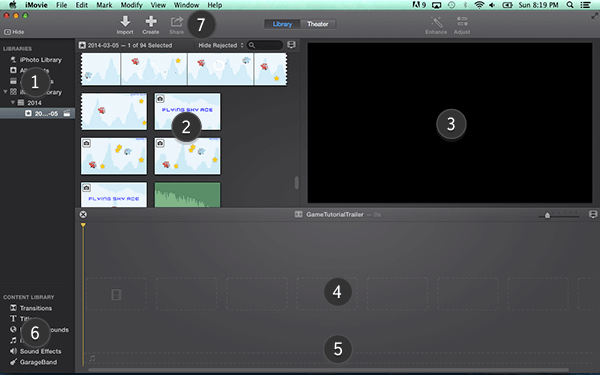Select the Flying Sky Ace title thumbnail
This screenshot has height=375, width=600.
coord(188,111)
